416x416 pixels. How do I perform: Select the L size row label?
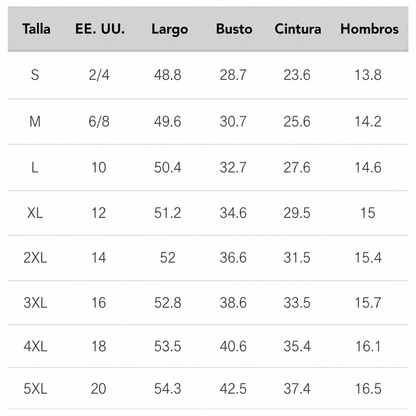click(x=35, y=167)
